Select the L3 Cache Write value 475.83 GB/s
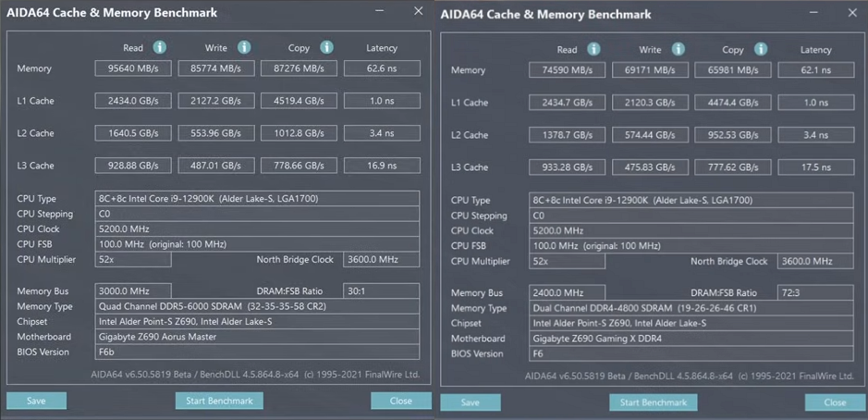Image resolution: width=868 pixels, height=420 pixels. point(650,167)
